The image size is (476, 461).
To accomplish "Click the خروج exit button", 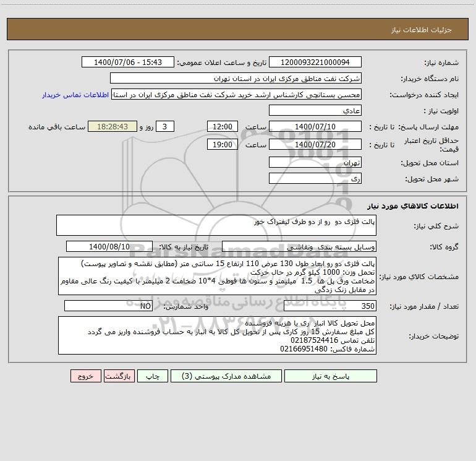I will coord(85,376).
